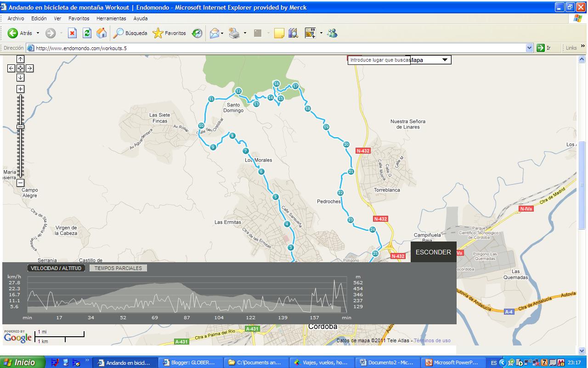Go back with the Atrás button
The height and width of the screenshot is (368, 588).
click(x=20, y=33)
